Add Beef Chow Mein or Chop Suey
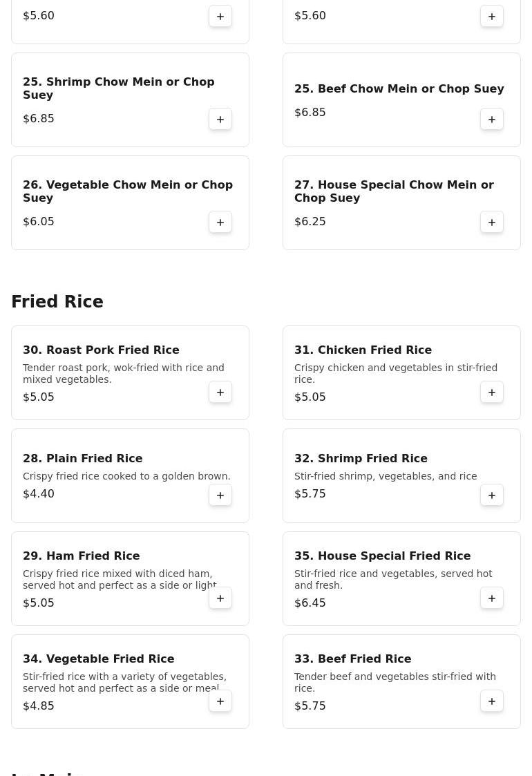Viewport: 532px width, 776px height. [x=492, y=120]
